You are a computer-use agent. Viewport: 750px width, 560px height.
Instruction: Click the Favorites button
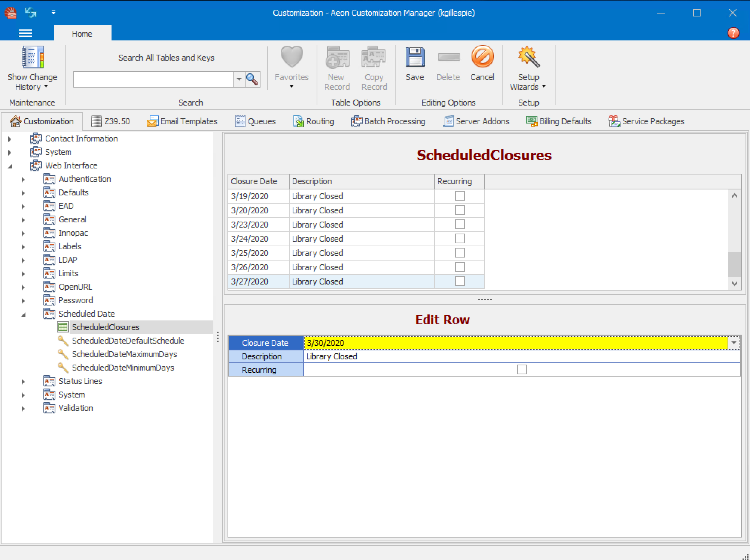292,67
